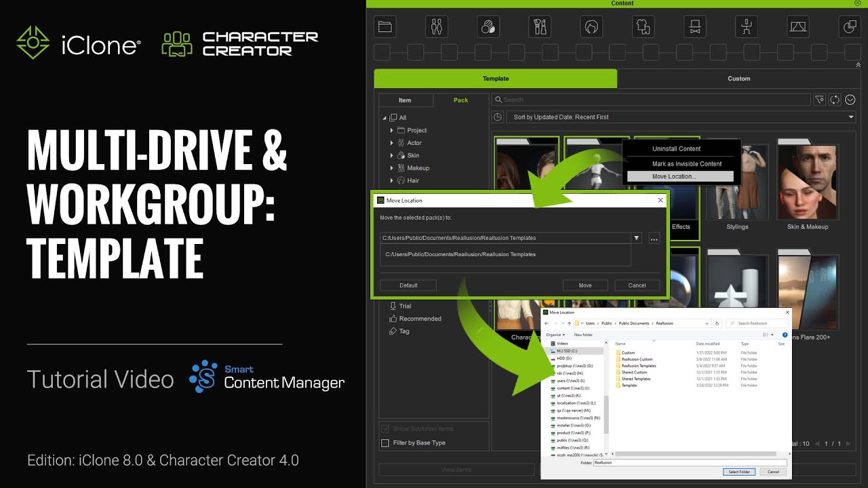
Task: Select the Stage curtain category icon
Action: 797,26
